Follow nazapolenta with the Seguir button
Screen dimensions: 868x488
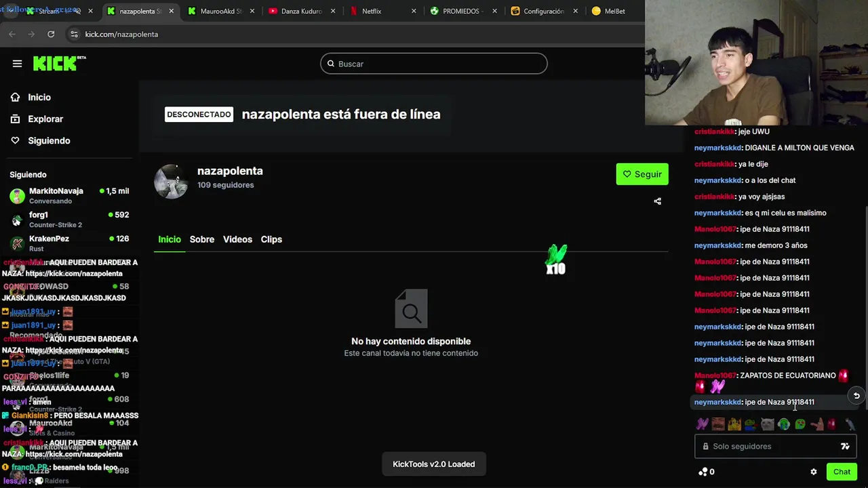click(642, 174)
